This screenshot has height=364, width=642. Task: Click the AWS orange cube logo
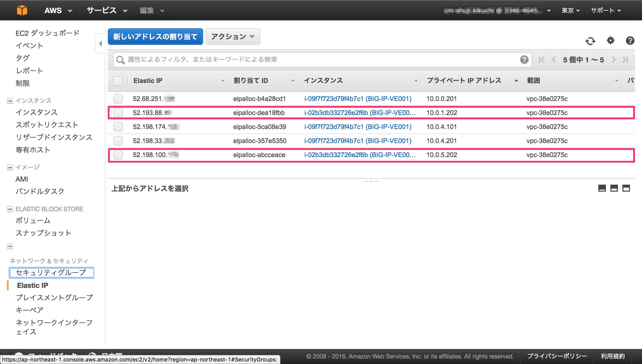[22, 11]
